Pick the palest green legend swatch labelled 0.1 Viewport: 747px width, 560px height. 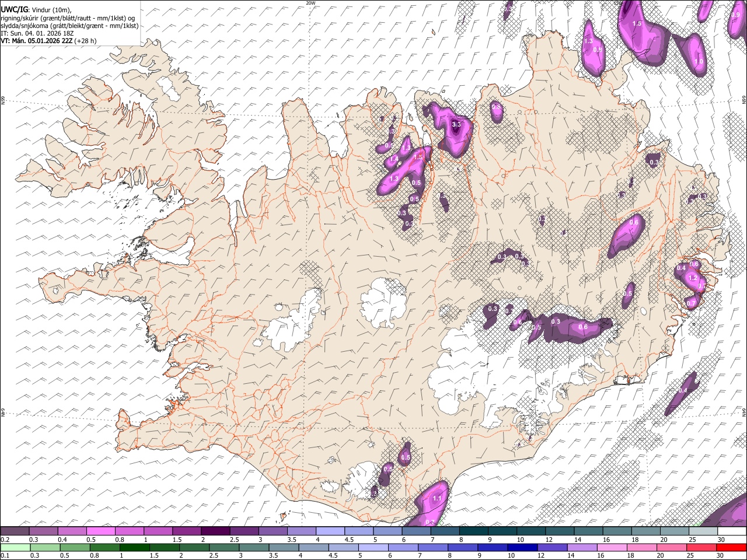15,548
